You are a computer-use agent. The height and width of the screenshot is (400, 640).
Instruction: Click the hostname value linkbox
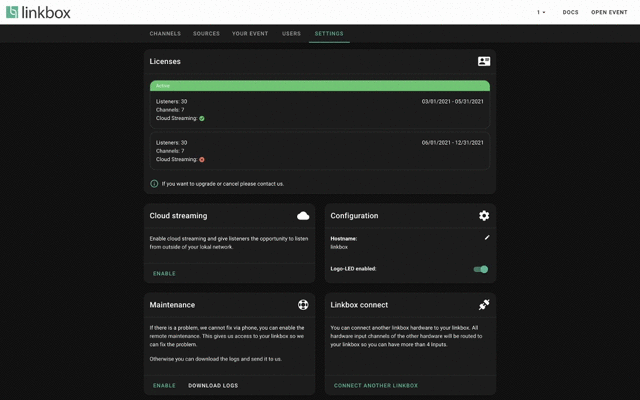(339, 247)
